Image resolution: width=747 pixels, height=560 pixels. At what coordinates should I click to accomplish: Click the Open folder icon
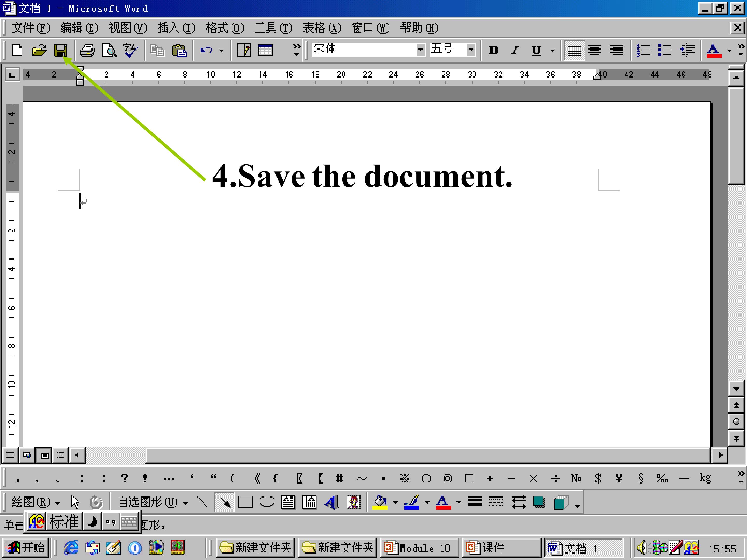pos(39,51)
